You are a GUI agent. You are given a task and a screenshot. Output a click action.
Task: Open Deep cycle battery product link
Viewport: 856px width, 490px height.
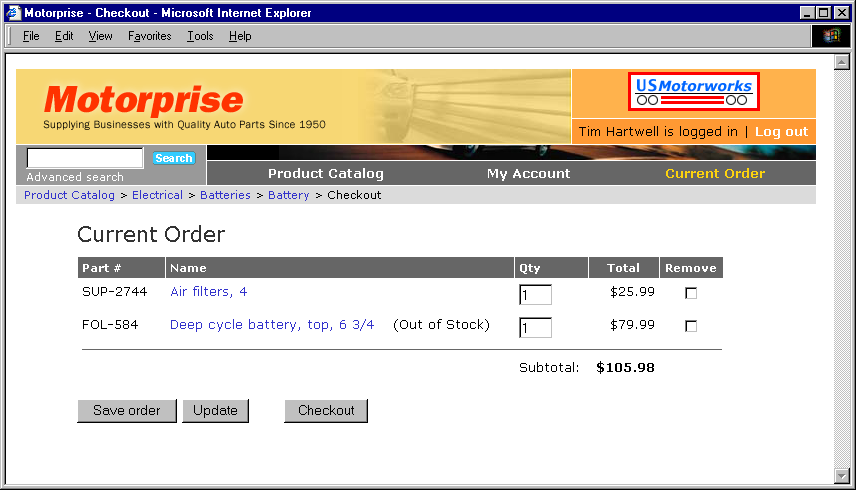pos(272,325)
